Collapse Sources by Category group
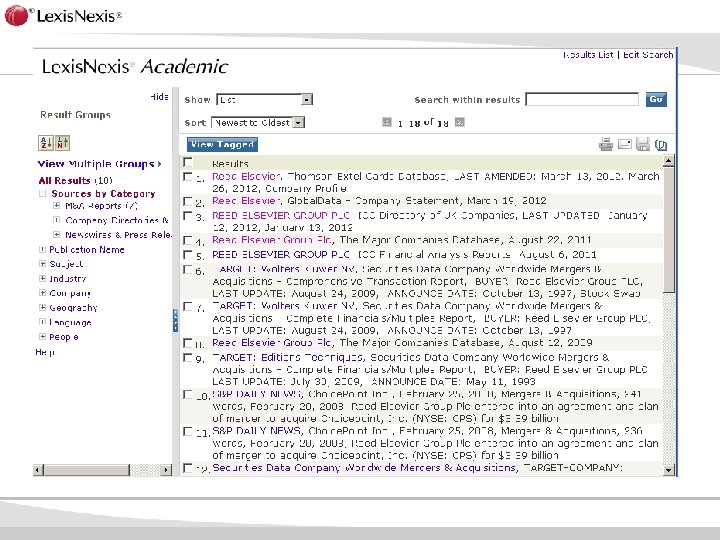 pos(42,194)
